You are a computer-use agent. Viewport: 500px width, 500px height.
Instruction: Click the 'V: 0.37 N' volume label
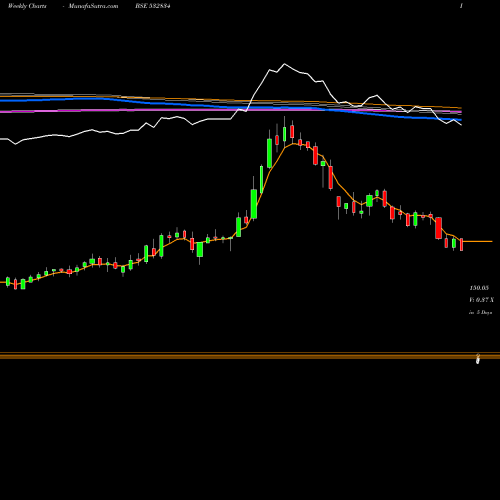pos(481,300)
